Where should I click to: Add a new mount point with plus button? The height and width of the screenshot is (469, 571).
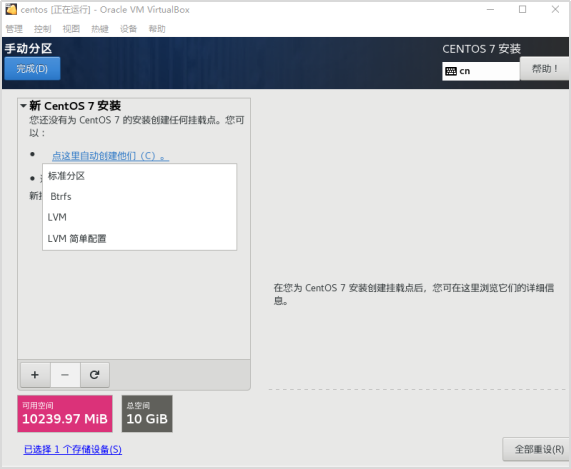pos(35,375)
